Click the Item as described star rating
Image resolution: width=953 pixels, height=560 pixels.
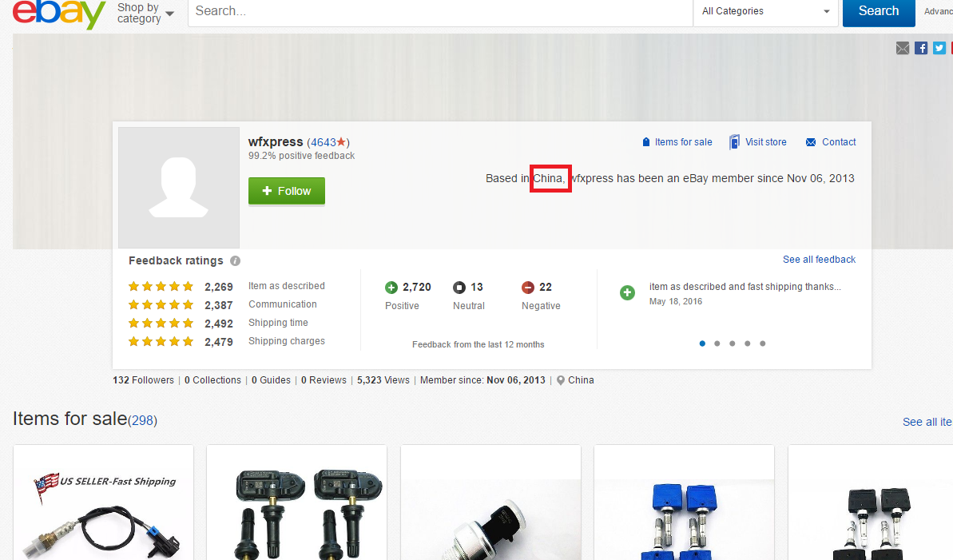click(x=161, y=286)
